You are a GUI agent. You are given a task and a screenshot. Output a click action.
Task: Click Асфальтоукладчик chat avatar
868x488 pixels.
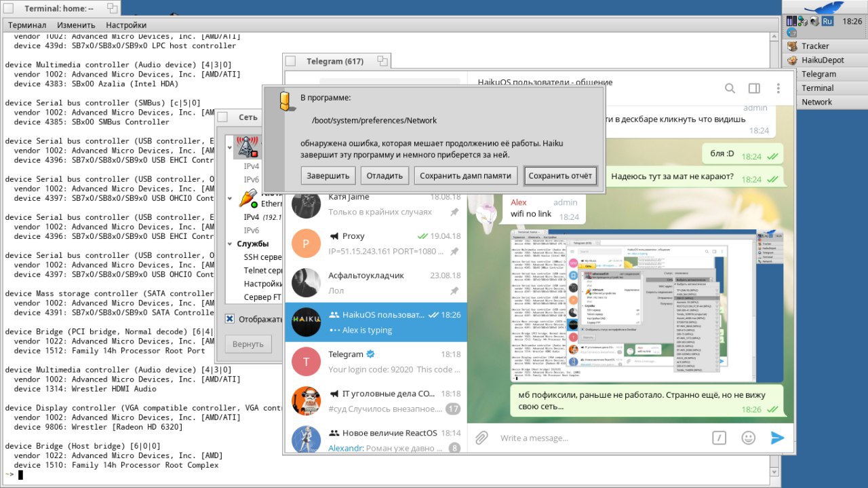coord(306,282)
